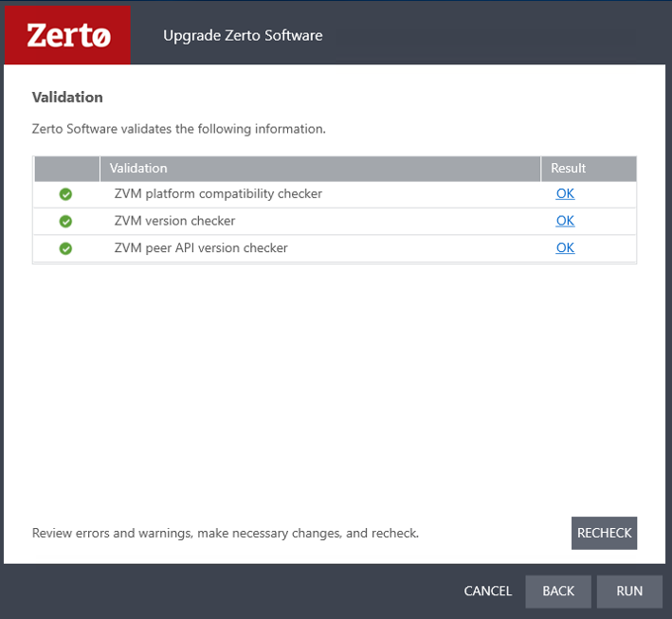Screen dimensions: 672x619
Task: Click 'Zerto Software validates the following information' text
Action: (179, 129)
